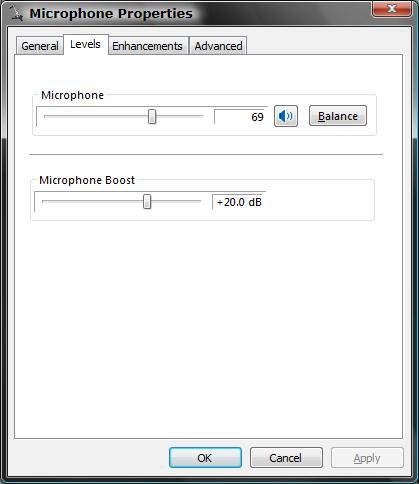
Task: Open the Balance settings button
Action: (338, 116)
